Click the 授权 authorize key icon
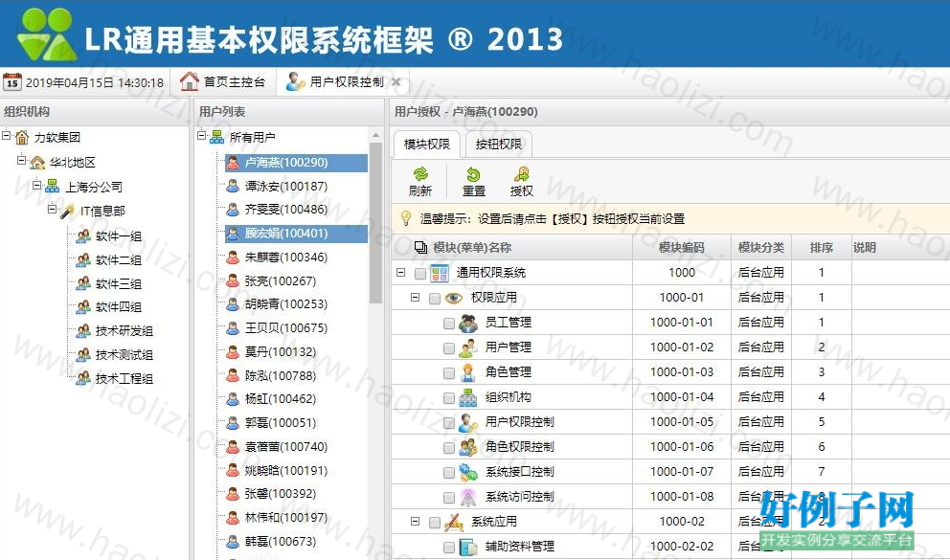 click(521, 175)
